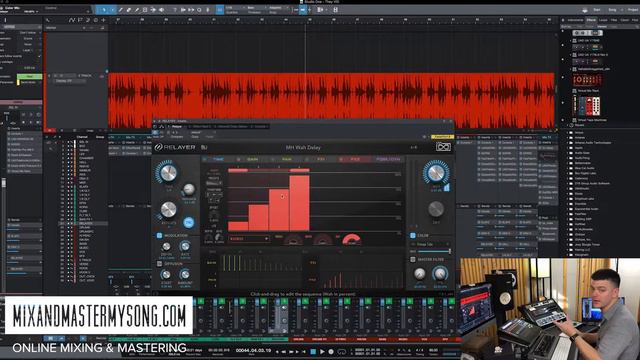Click the blue tempo sync button
The width and height of the screenshot is (640, 360).
188,222
